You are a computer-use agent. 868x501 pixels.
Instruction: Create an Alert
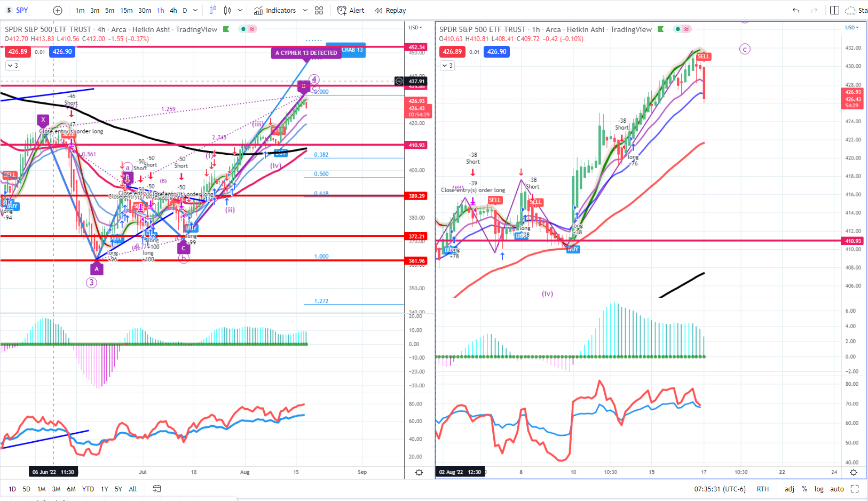click(x=351, y=10)
